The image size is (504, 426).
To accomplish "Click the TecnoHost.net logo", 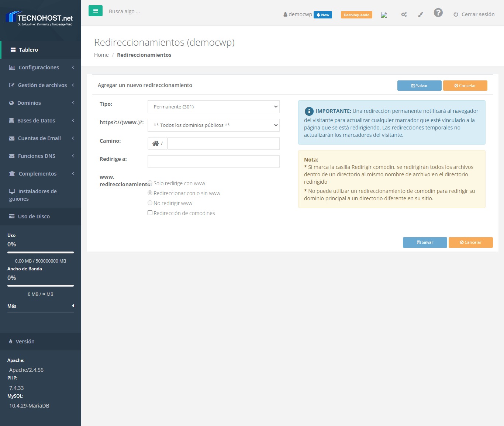I will [x=40, y=18].
